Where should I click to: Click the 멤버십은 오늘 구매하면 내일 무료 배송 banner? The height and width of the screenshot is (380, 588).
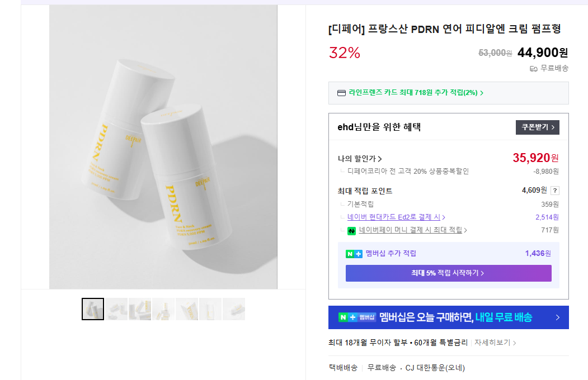448,317
